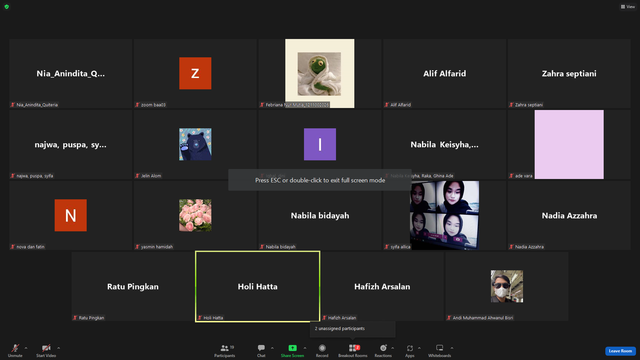Click the muted mic icon beside Nia_Anindita_Quiteria label
Image resolution: width=640 pixels, height=360 pixels.
[13, 105]
